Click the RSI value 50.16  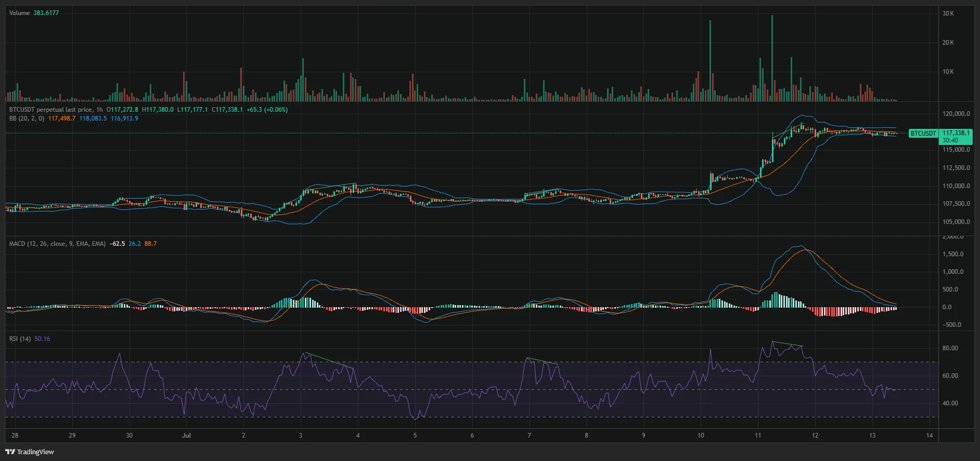[x=42, y=339]
